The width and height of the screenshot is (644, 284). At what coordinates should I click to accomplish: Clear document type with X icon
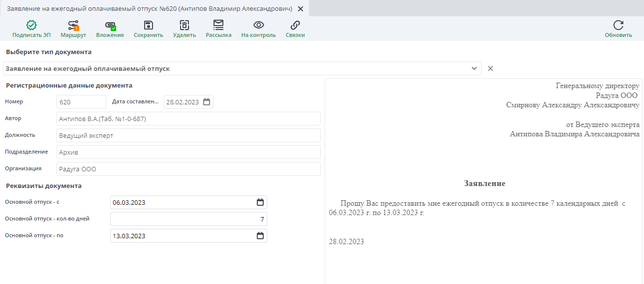tap(491, 68)
